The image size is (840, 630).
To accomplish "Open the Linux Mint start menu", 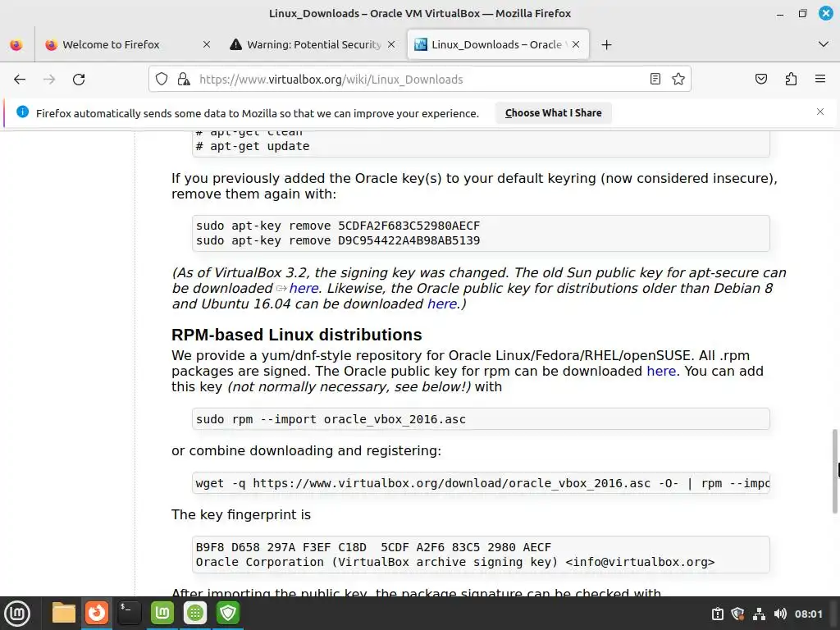I will click(17, 614).
